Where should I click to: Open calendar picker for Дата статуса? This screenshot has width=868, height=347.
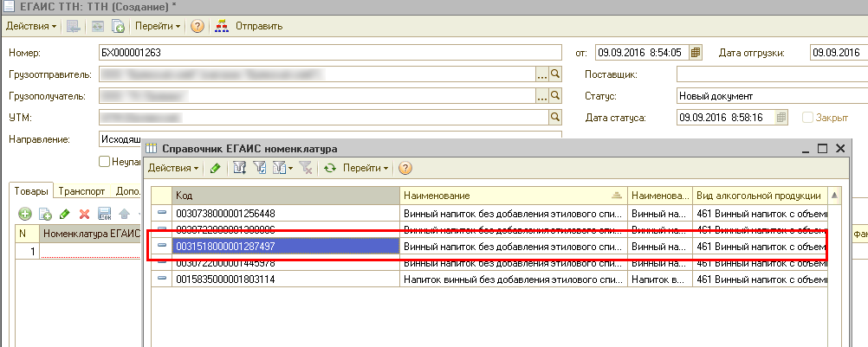781,117
